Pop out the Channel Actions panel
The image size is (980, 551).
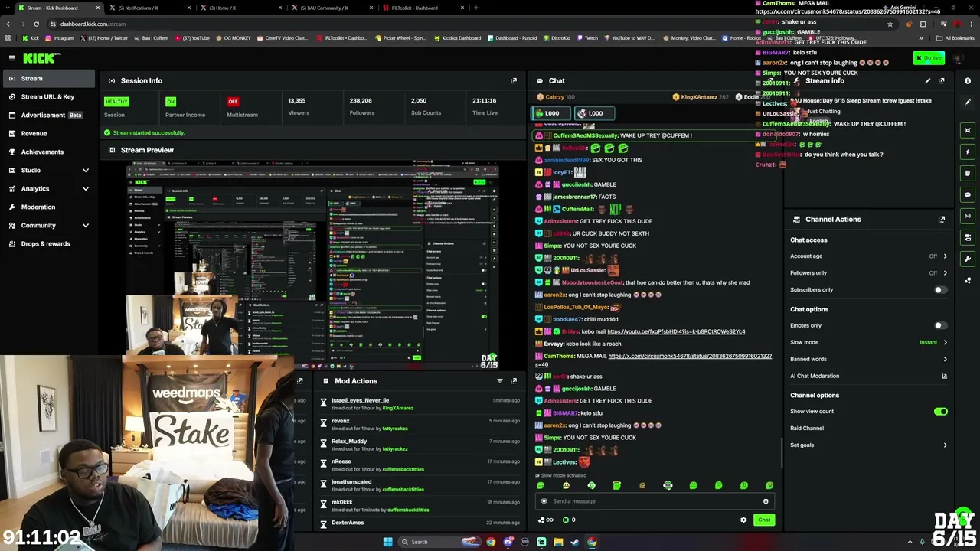[x=942, y=219]
